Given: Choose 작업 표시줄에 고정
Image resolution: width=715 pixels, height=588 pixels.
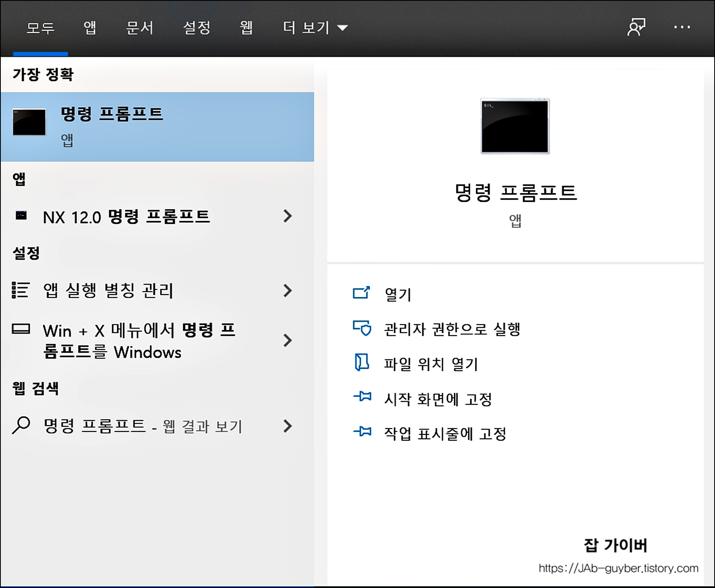Looking at the screenshot, I should tap(445, 434).
